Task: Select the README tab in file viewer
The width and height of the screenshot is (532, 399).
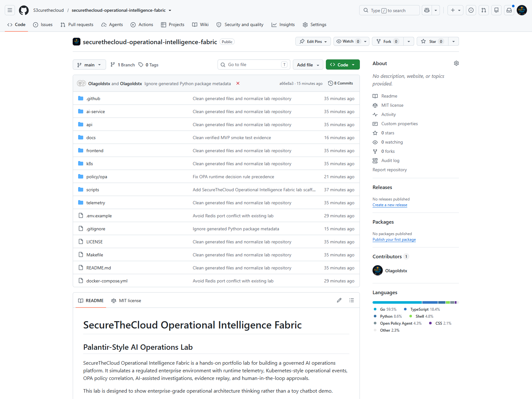Action: coord(91,301)
